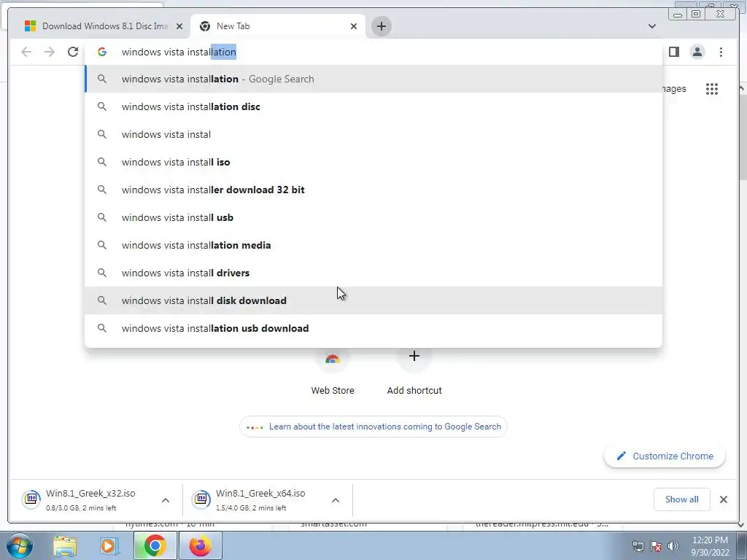This screenshot has height=560, width=747.
Task: Open the Chrome side panel icon
Action: pos(673,52)
